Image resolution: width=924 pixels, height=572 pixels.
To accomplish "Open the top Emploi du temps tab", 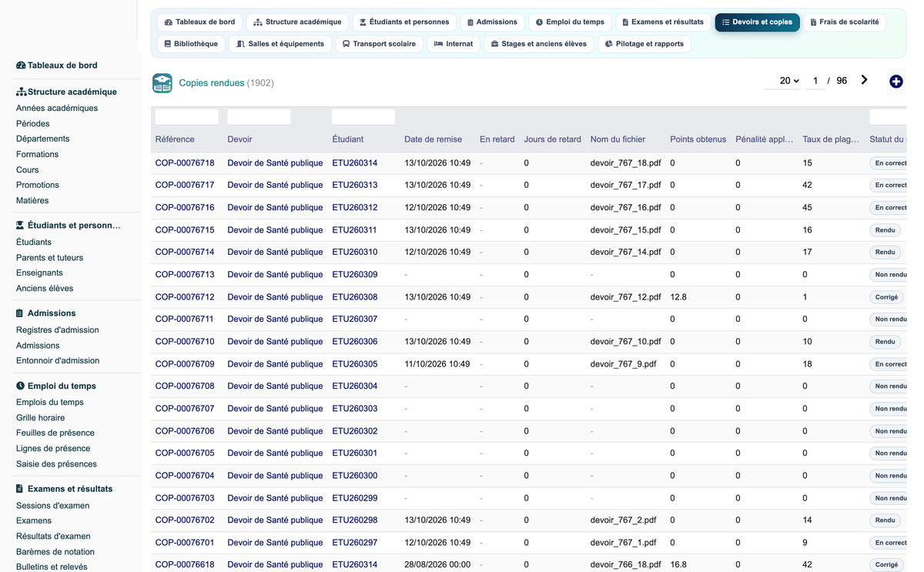I will (571, 22).
